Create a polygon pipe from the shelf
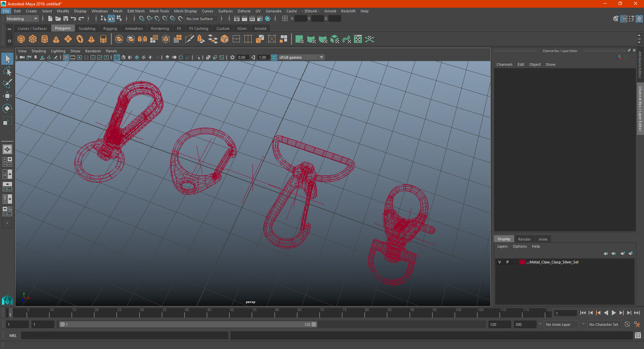 (103, 39)
